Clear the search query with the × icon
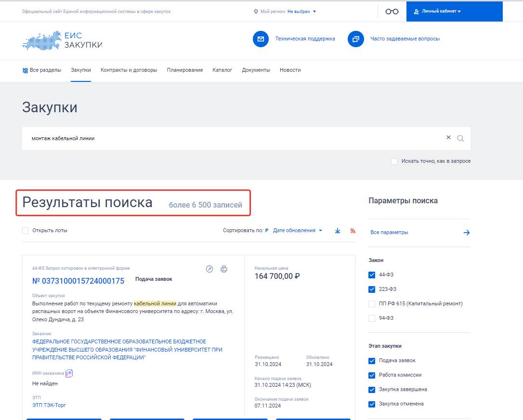The width and height of the screenshot is (523, 420). pyautogui.click(x=447, y=138)
